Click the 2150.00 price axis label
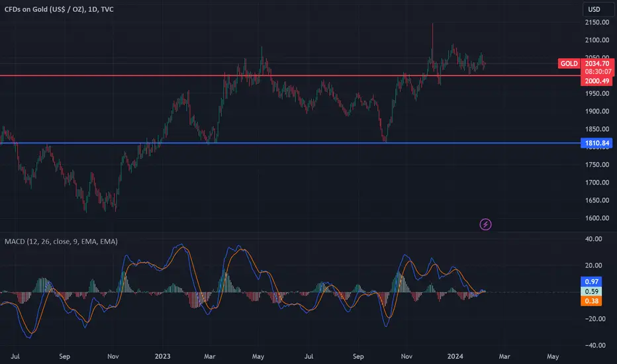Screen dimensions: 617x364 point(597,23)
